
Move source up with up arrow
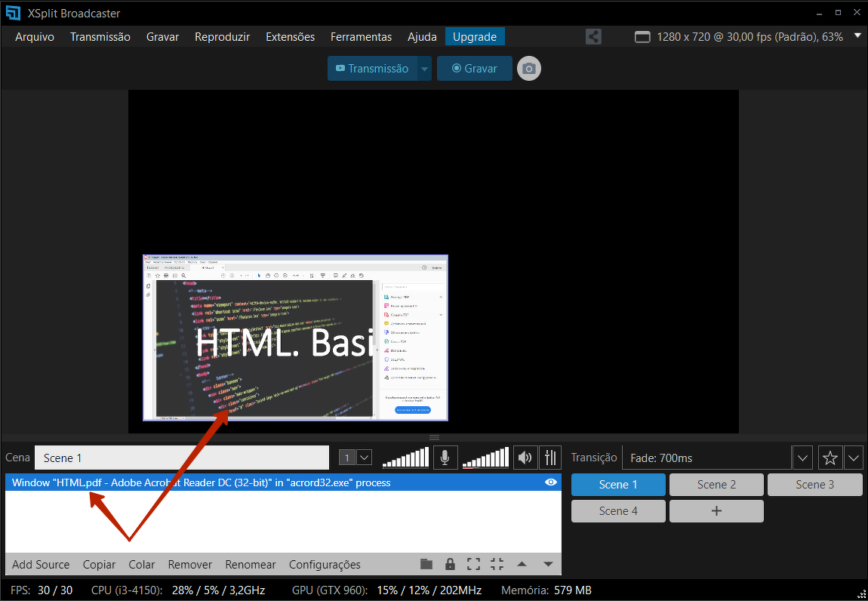(522, 564)
